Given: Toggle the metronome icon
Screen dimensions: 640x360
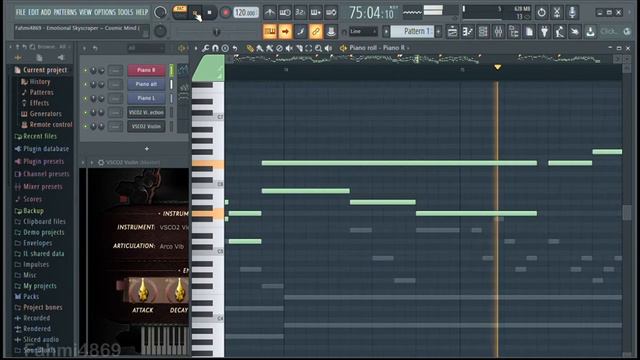Looking at the screenshot, I should point(269,13).
